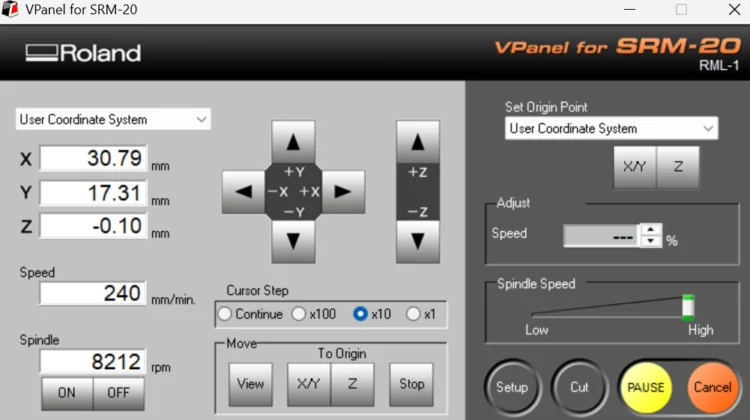
Task: Jog the tool toward -Y with the down arrow
Action: (x=293, y=241)
